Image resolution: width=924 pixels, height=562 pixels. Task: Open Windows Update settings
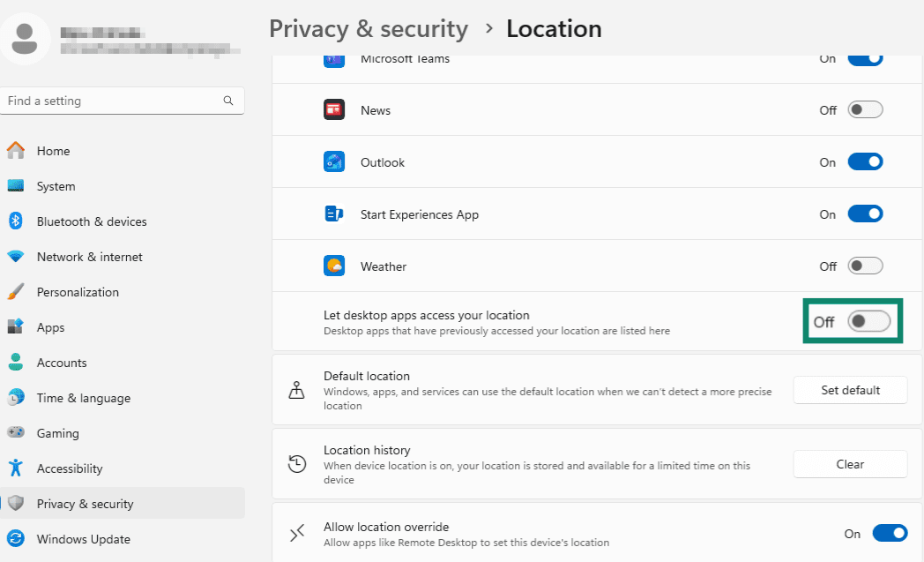[123, 539]
